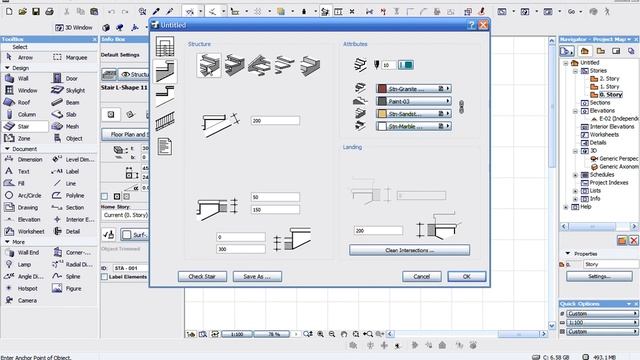Click the Save As button
The width and height of the screenshot is (640, 360).
pyautogui.click(x=257, y=277)
